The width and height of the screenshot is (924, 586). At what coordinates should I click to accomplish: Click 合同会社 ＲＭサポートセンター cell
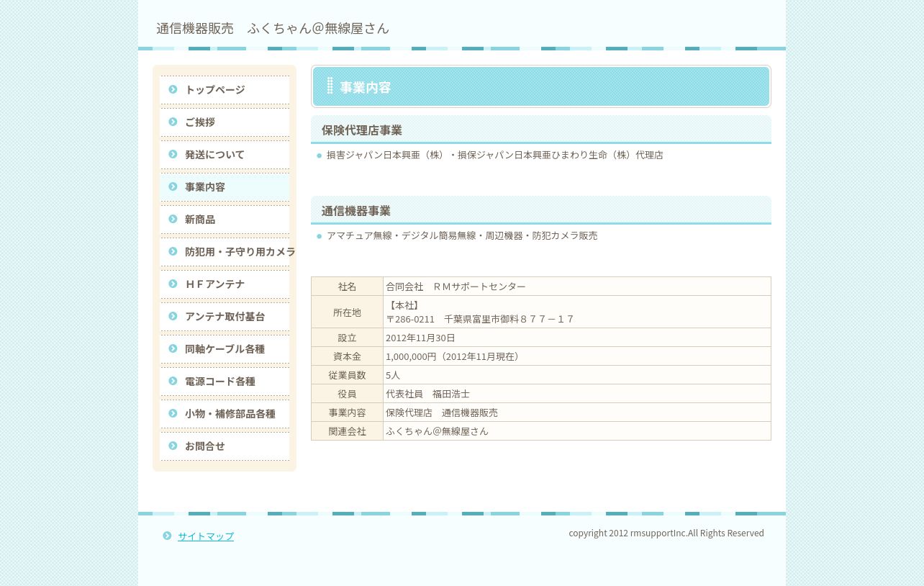(x=577, y=287)
